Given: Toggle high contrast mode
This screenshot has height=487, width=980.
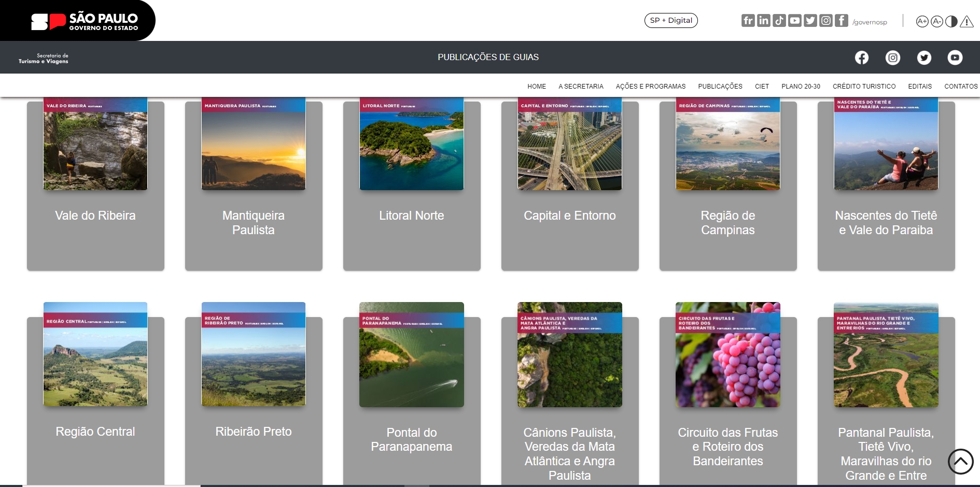Looking at the screenshot, I should coord(951,22).
